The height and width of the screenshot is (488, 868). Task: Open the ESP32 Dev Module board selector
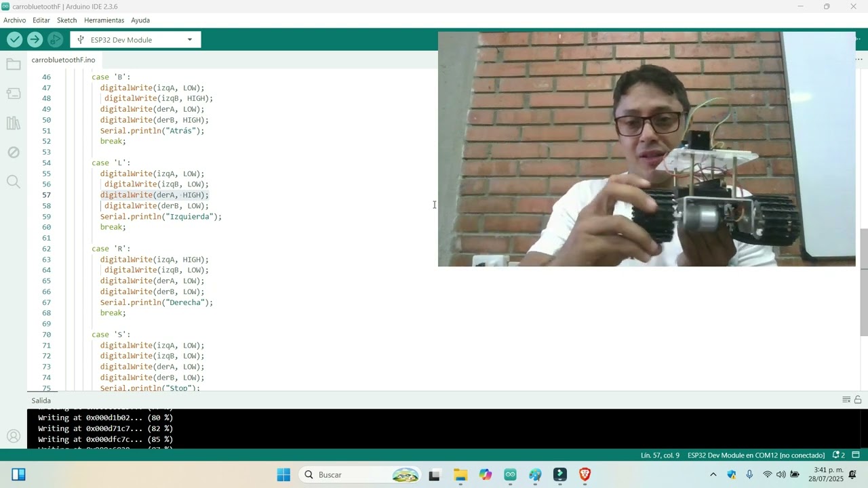click(x=136, y=39)
